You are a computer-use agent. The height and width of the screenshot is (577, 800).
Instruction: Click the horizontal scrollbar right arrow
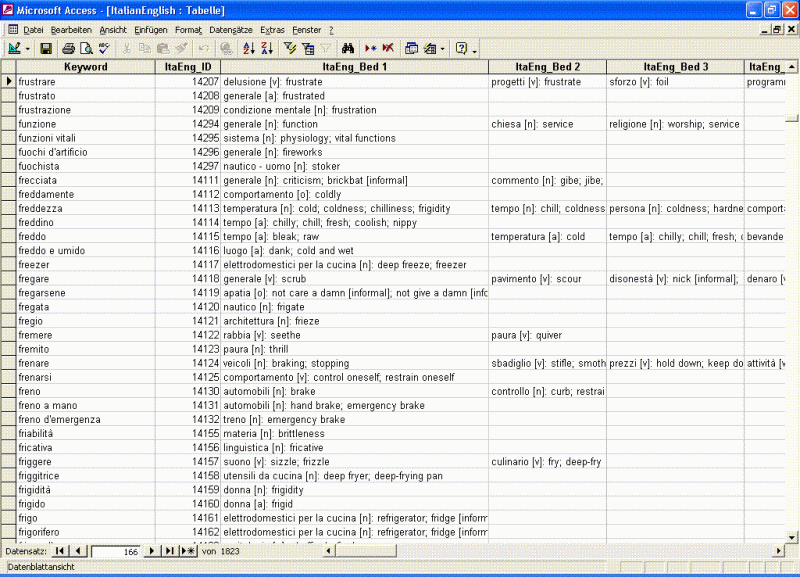[x=779, y=551]
